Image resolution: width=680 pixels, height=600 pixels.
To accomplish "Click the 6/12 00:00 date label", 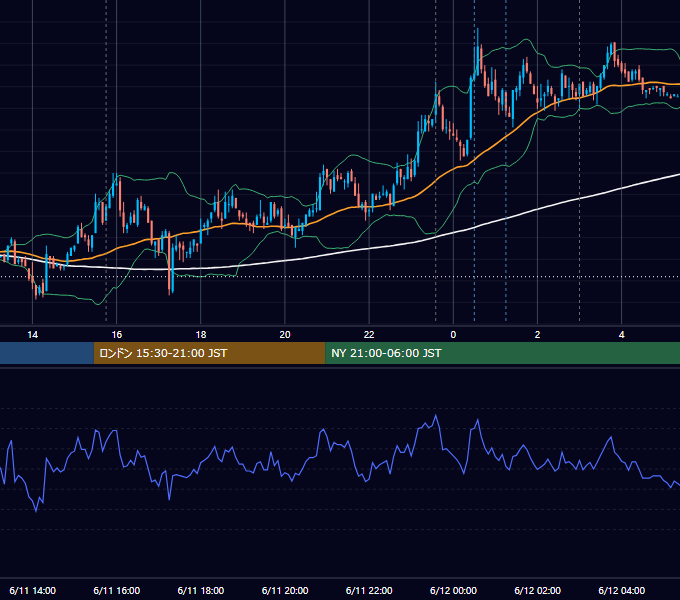I will coord(453,590).
